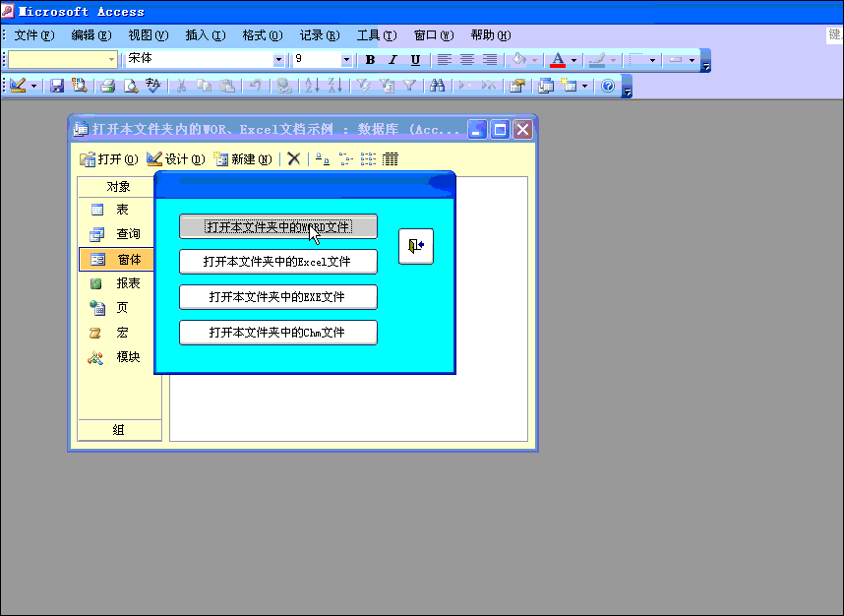The height and width of the screenshot is (616, 844).
Task: Switch database window to List view
Action: pos(368,158)
